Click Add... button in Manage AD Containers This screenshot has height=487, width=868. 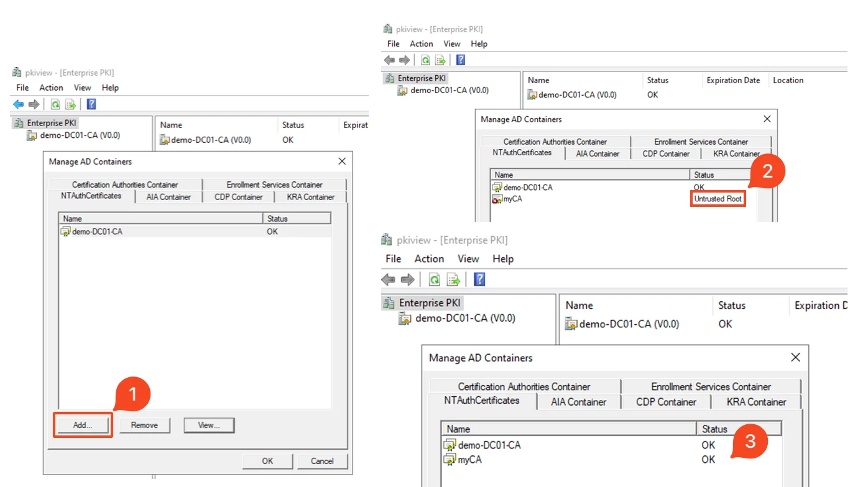click(x=83, y=426)
